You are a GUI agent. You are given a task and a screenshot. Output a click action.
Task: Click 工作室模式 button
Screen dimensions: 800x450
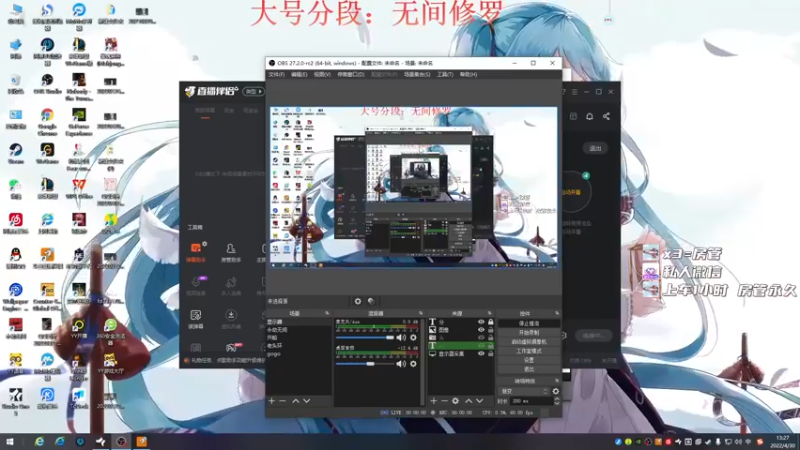click(529, 351)
